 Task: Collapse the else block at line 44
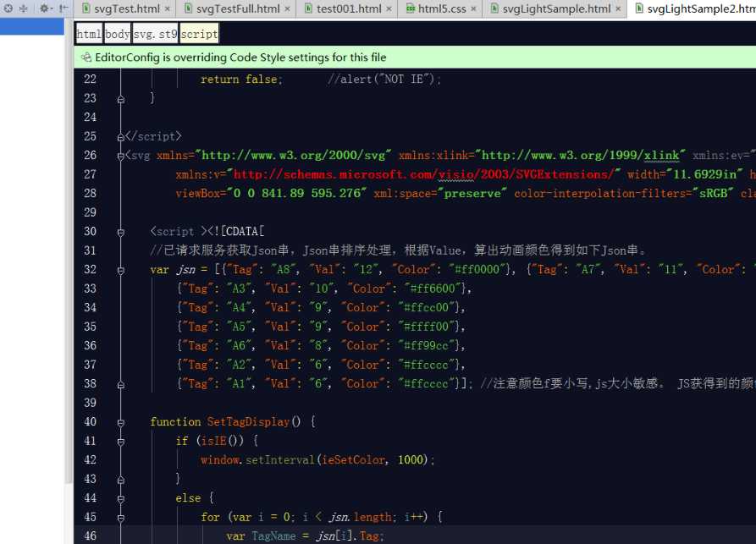point(121,498)
